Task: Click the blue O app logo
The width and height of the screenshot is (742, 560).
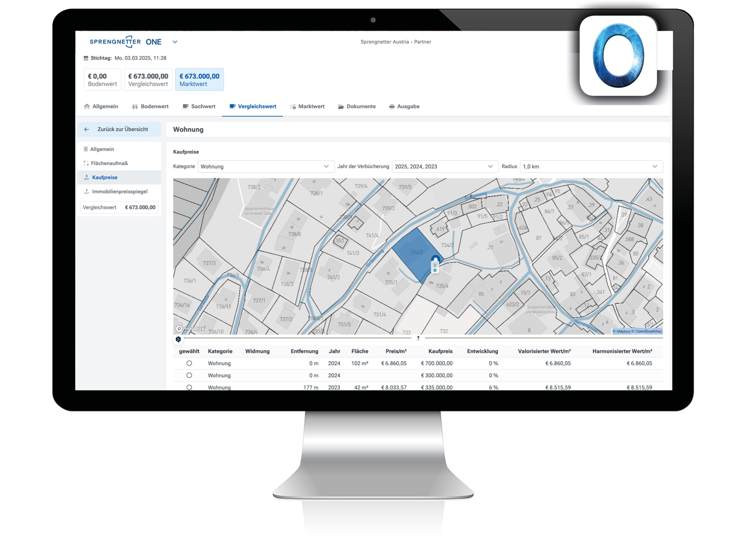Action: tap(618, 56)
